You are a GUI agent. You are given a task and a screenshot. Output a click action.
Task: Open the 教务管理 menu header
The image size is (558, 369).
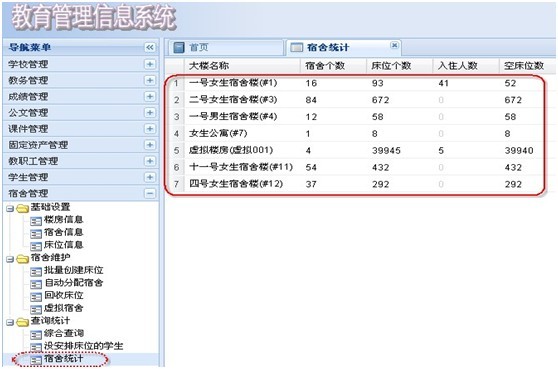coord(80,80)
